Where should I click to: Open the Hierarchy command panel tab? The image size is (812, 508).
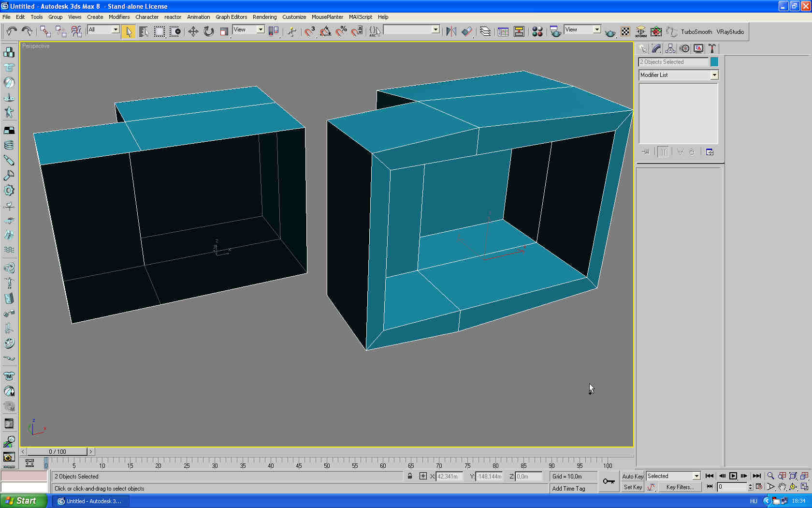(670, 48)
